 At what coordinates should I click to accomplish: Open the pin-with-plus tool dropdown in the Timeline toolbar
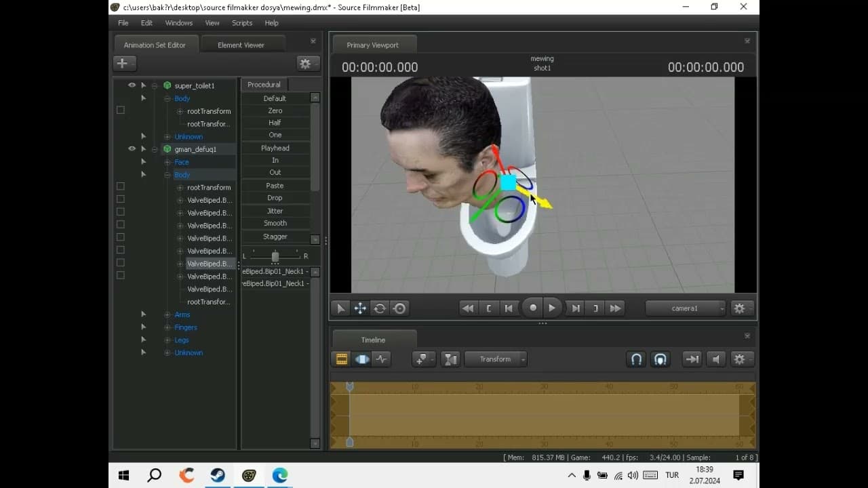pos(424,359)
